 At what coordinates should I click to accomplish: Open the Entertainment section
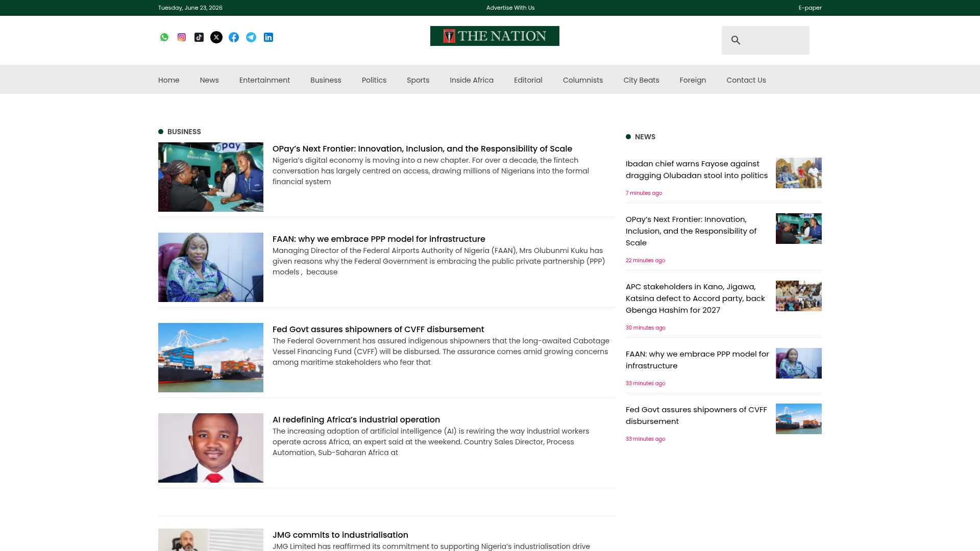click(264, 80)
